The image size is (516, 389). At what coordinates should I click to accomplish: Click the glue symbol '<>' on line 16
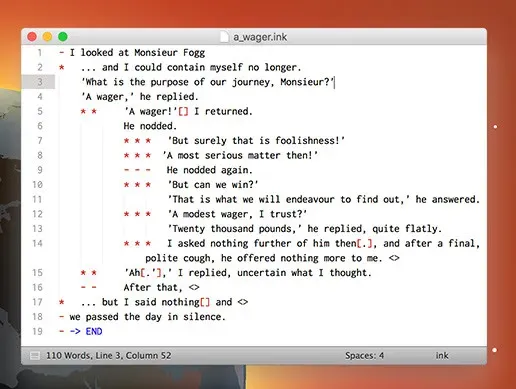pos(194,287)
